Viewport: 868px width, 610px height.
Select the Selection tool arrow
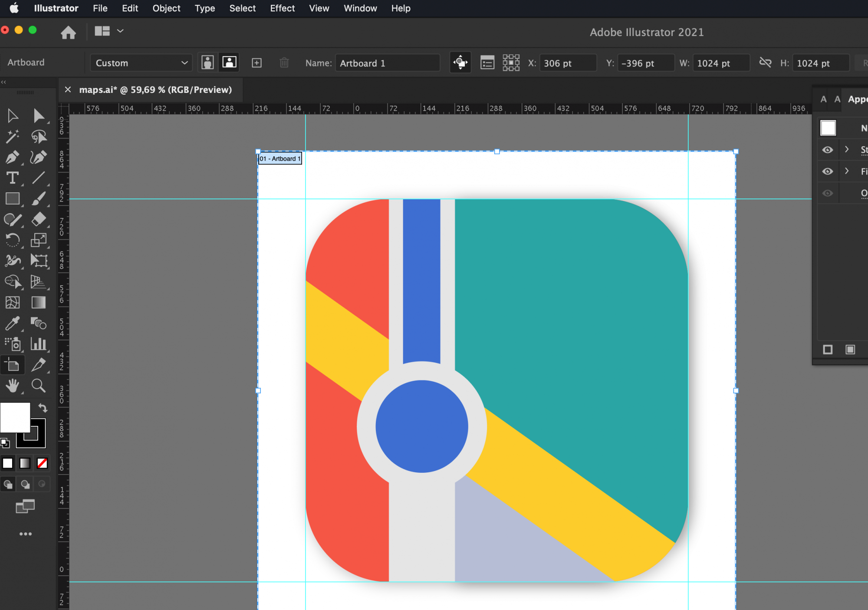click(x=13, y=115)
